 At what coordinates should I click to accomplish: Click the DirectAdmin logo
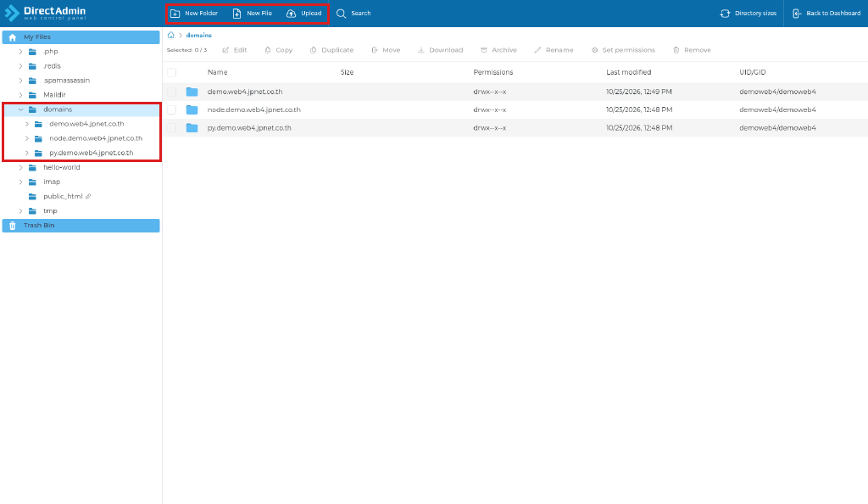pos(46,14)
